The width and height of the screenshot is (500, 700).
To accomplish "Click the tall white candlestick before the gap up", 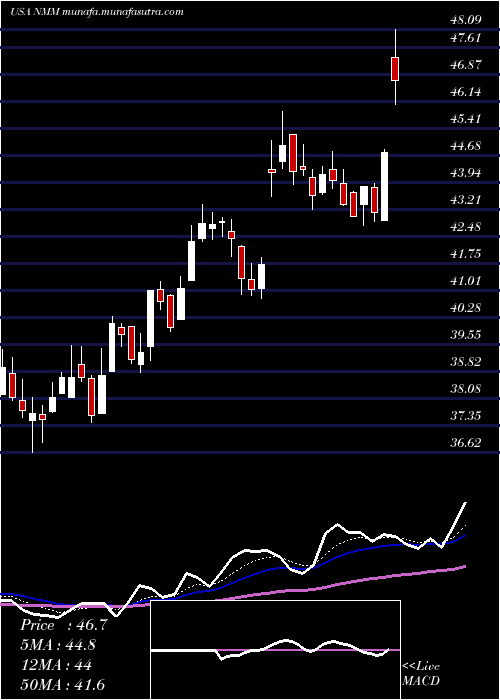I will (x=384, y=186).
